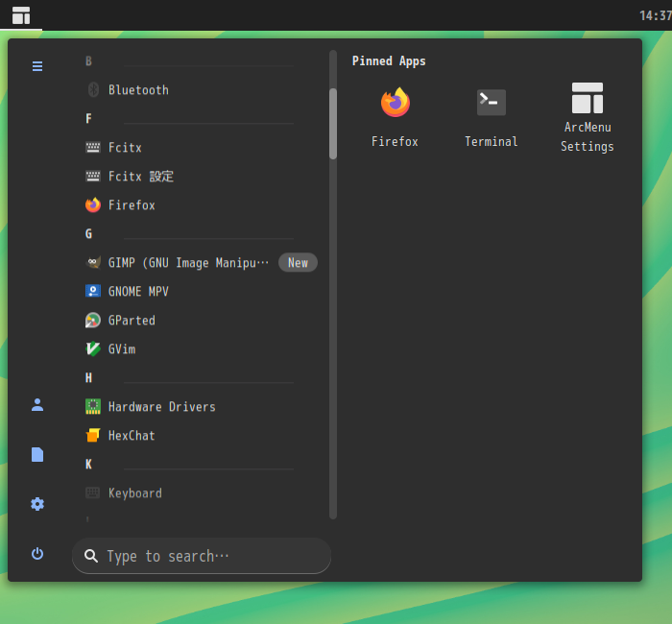Launch the pinned Terminal app icon
The image size is (672, 624).
tap(492, 102)
